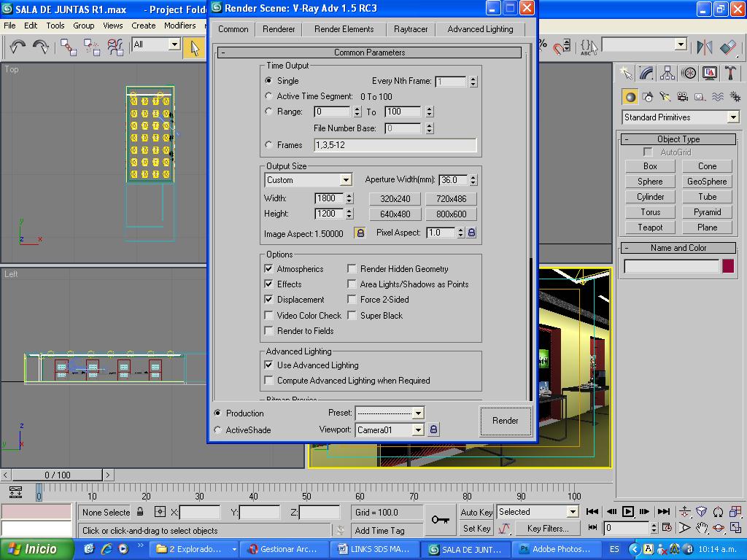The image size is (747, 560).
Task: Click the 0 / 100 time slider
Action: click(57, 475)
